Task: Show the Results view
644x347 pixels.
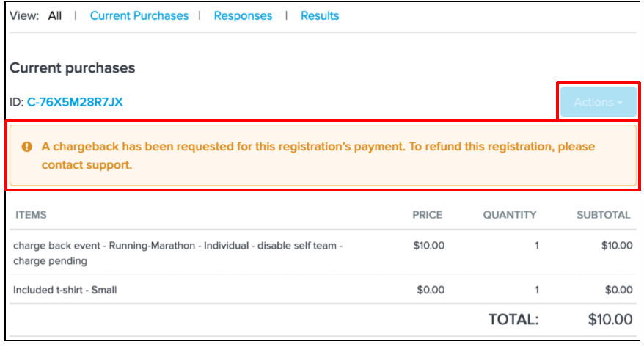Action: [x=320, y=15]
